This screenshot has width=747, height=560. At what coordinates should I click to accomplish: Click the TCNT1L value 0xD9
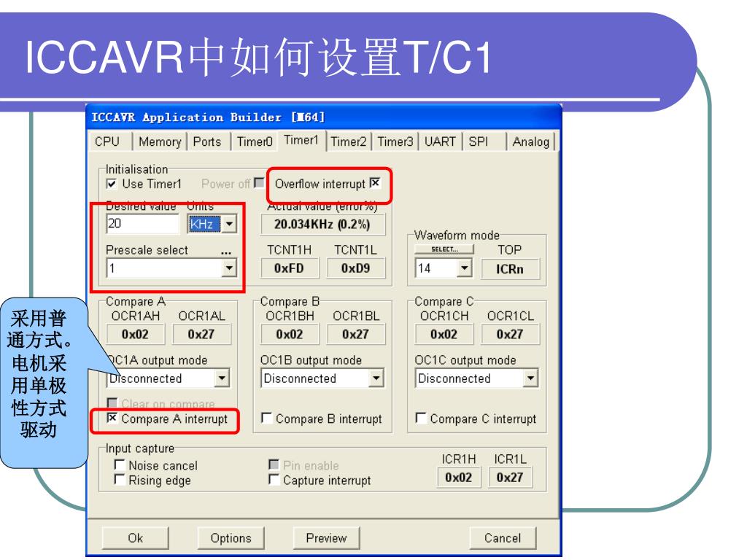click(356, 268)
